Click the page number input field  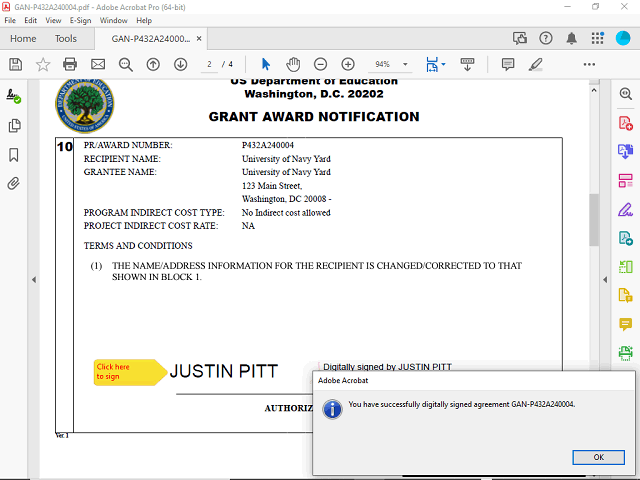(x=210, y=64)
